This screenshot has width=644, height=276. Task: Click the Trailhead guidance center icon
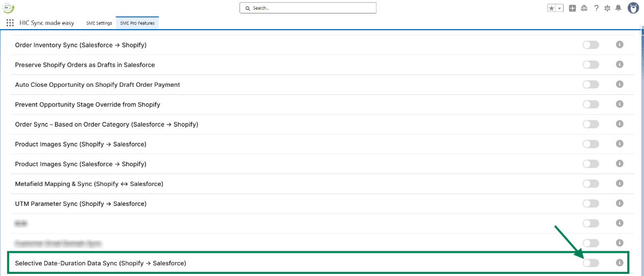[584, 8]
